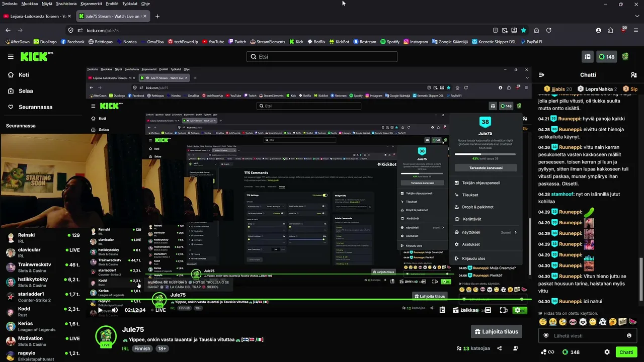The image size is (644, 362).
Task: Switch to the Leijona-Laitoksesta YouTube tab
Action: tap(37, 16)
